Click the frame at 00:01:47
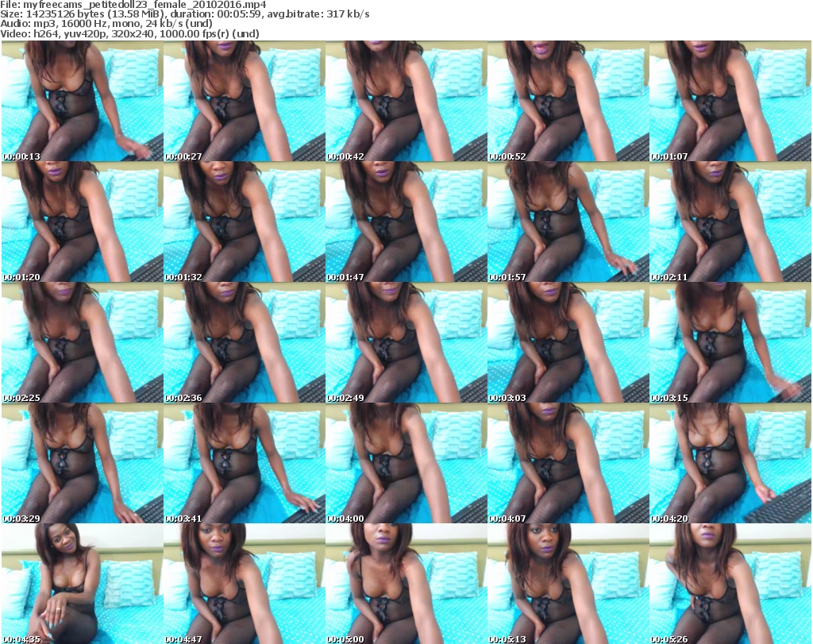The image size is (813, 644). [x=406, y=222]
